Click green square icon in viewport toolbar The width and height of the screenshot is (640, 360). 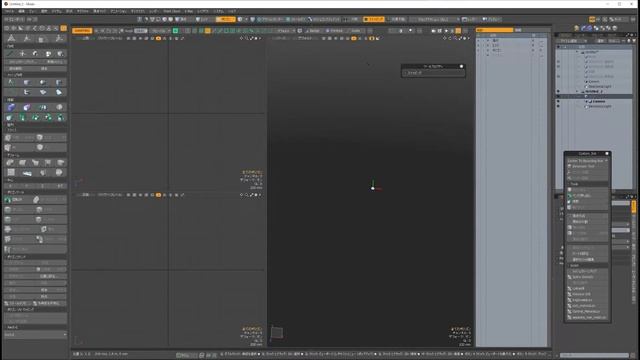point(175,31)
